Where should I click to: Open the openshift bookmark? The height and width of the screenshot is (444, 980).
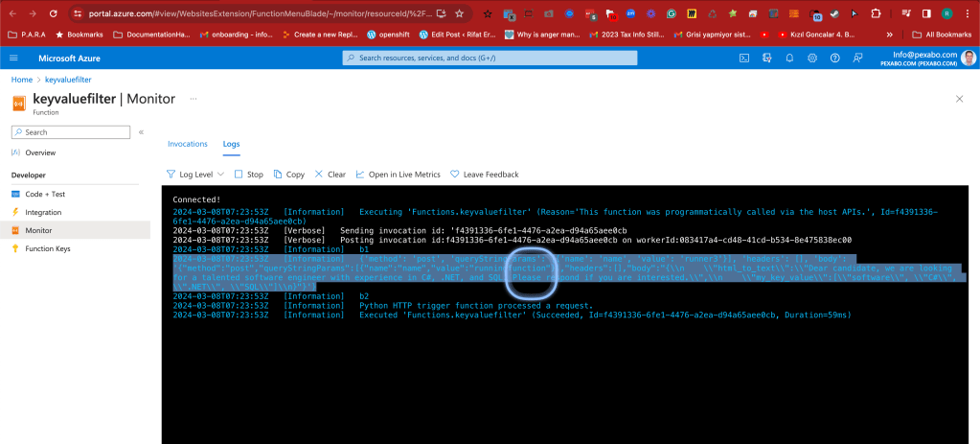click(x=388, y=35)
